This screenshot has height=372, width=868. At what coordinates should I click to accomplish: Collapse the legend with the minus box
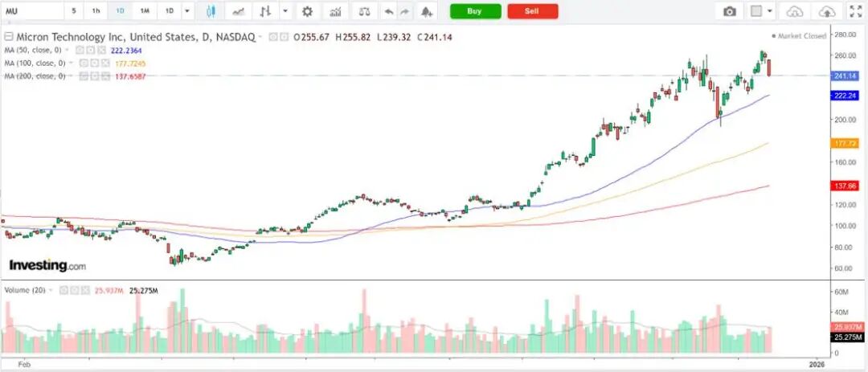[8, 37]
